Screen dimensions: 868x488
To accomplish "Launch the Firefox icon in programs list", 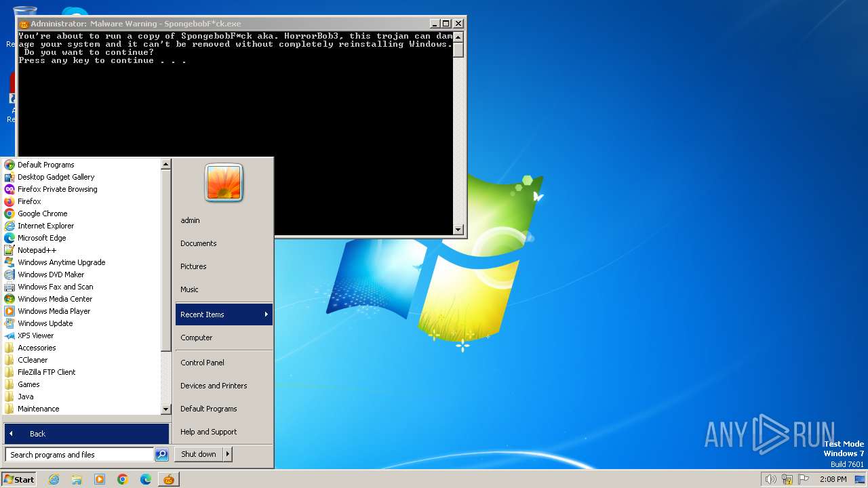I will tap(9, 201).
